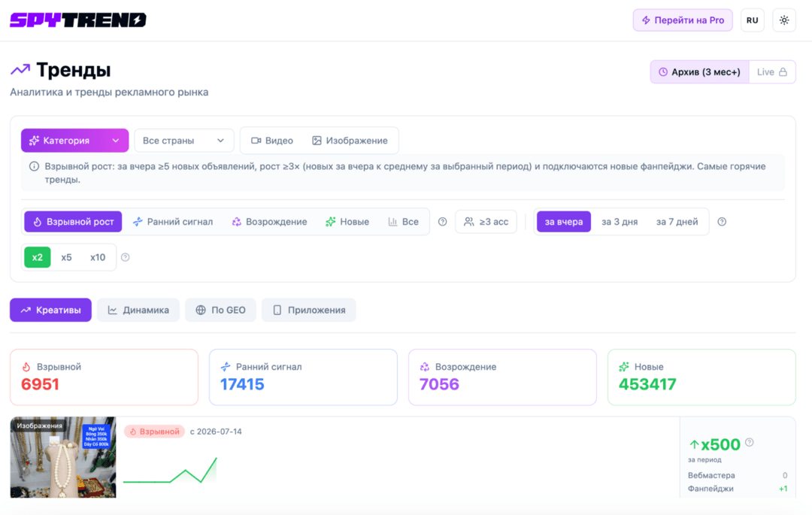Toggle the '≥3 acc' accounts filter
This screenshot has width=812, height=515.
(486, 222)
